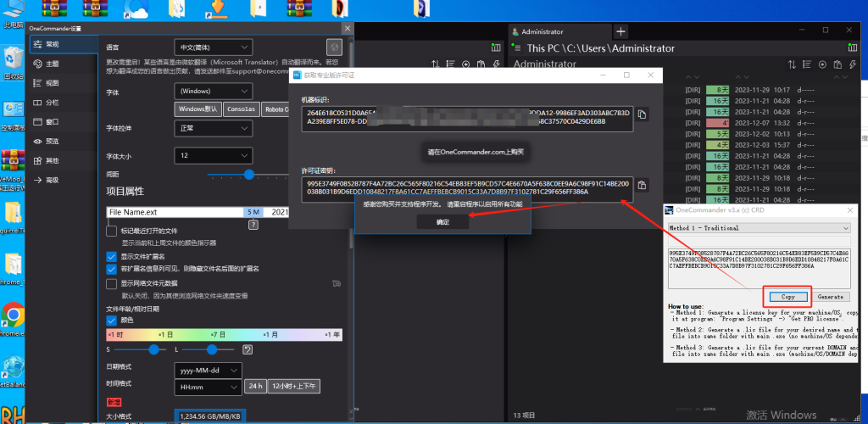Open the 时间格式 dropdown HH:mm
The height and width of the screenshot is (424, 868).
(x=208, y=387)
